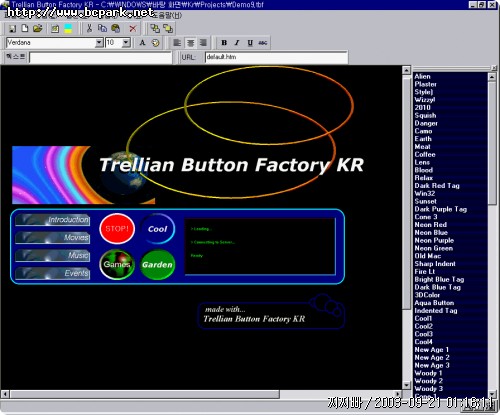Select the Music button on canvas

tap(53, 255)
